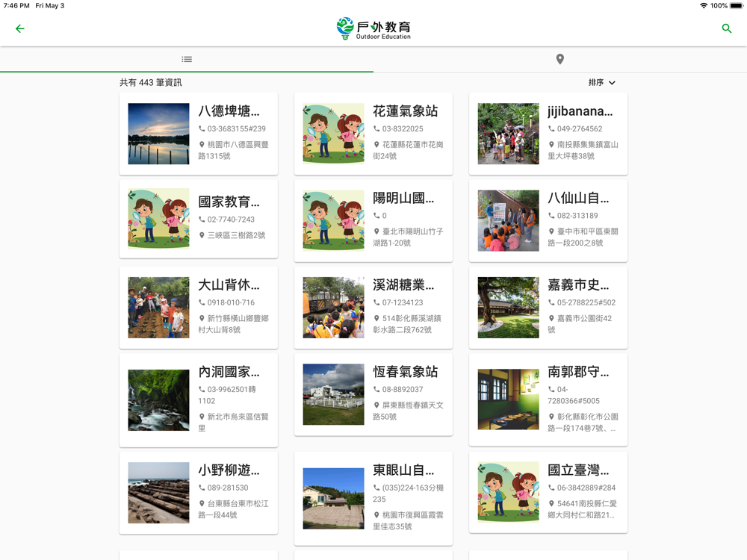
Task: Click the battery icon in status bar
Action: point(736,6)
